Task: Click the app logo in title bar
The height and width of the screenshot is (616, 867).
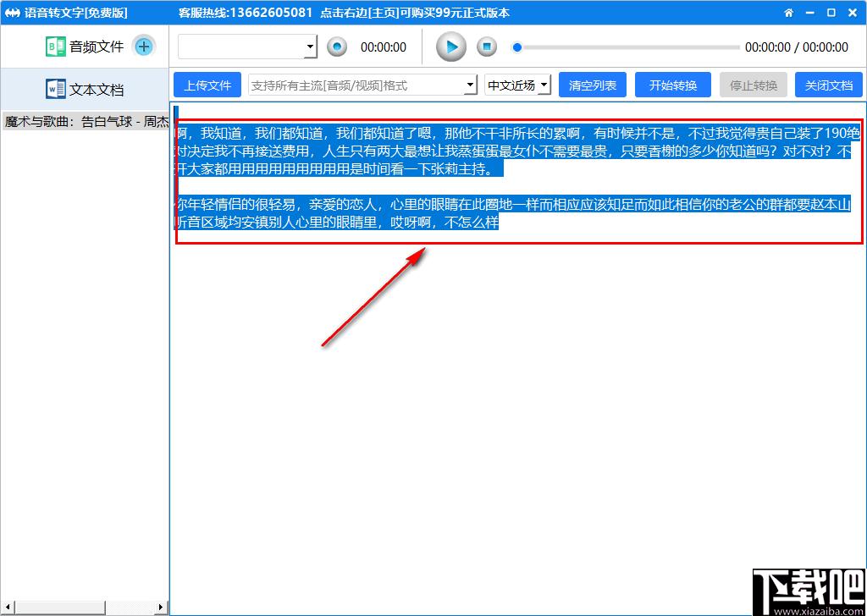Action: pos(12,13)
